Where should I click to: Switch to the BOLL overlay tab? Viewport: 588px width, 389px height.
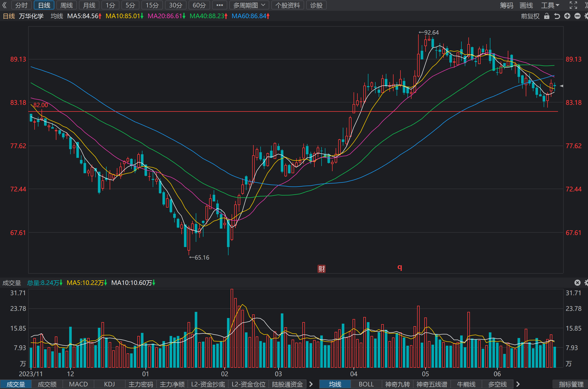point(366,384)
